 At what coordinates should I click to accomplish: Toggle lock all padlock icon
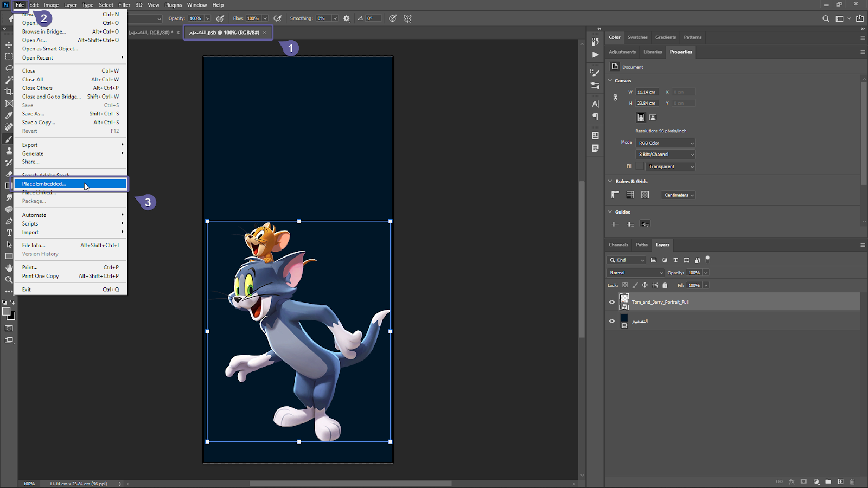[x=665, y=285]
